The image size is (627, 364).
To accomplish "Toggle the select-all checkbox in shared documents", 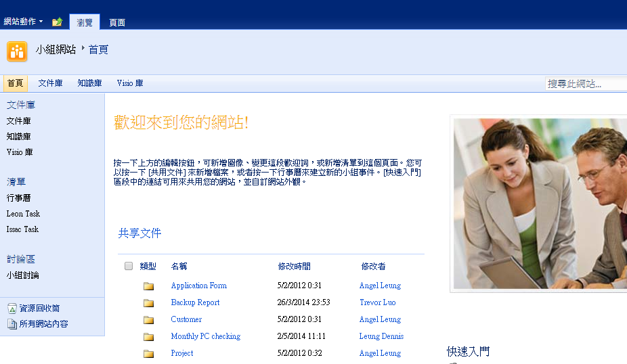I will 129,267.
